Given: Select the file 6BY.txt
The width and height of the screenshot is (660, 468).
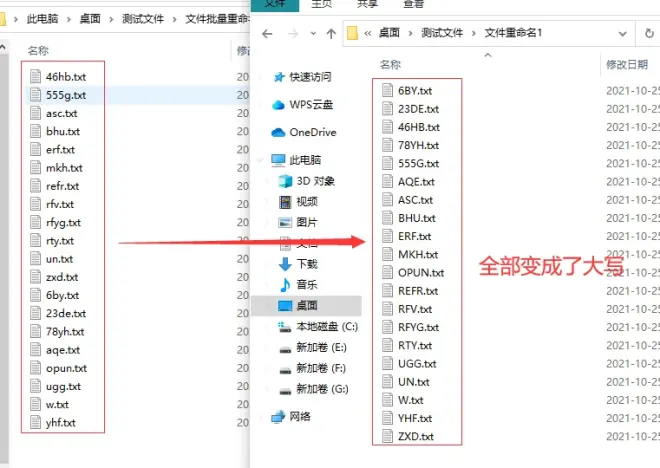Looking at the screenshot, I should [414, 91].
